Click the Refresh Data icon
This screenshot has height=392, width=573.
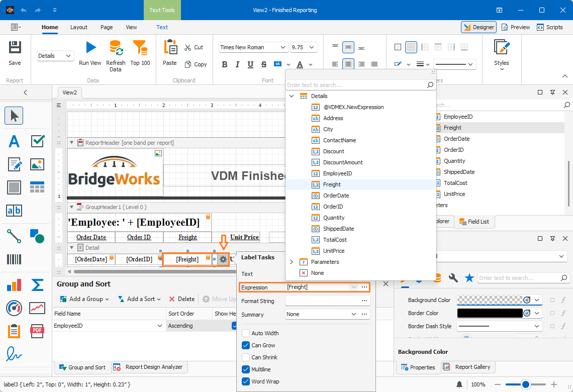(x=116, y=48)
